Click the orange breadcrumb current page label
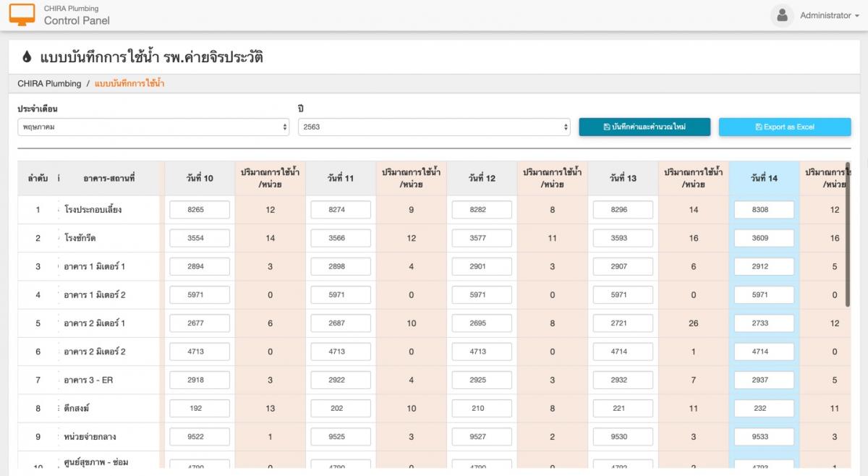Viewport: 868px width, 476px height. (129, 84)
